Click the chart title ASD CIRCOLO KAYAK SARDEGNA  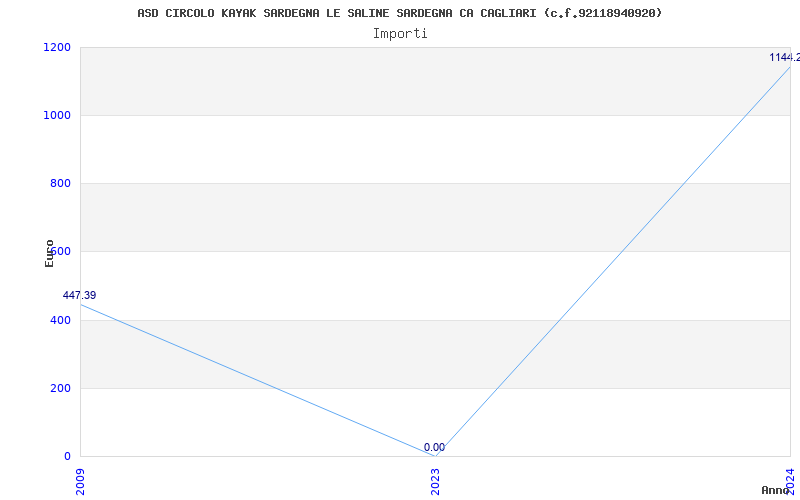[x=399, y=13]
